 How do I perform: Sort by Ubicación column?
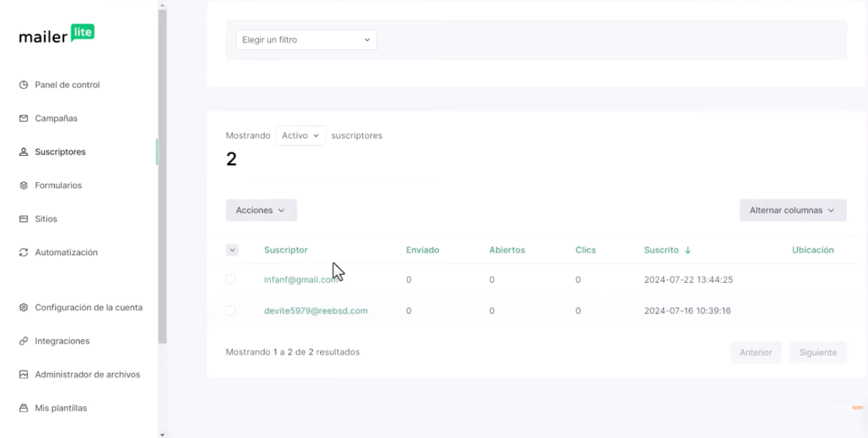click(x=813, y=250)
